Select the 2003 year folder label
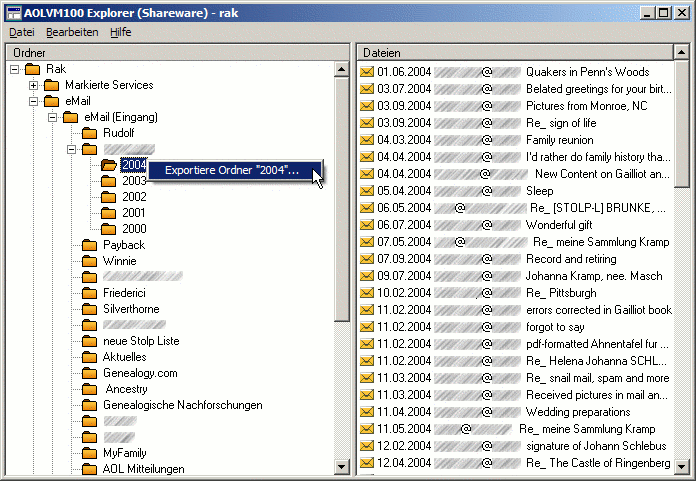The image size is (696, 481). [134, 181]
